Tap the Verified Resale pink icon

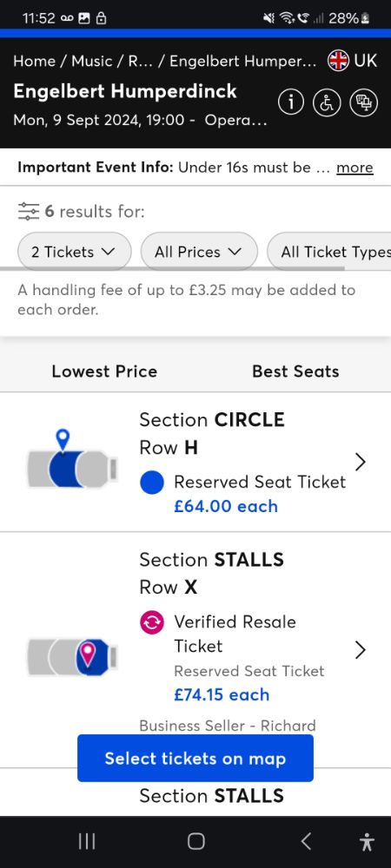[x=152, y=622]
